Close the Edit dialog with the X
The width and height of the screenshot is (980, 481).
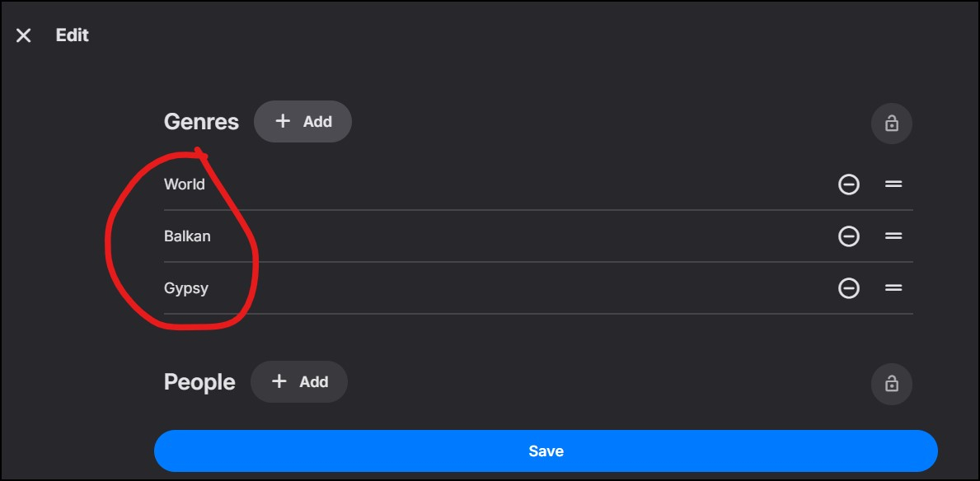pyautogui.click(x=24, y=35)
